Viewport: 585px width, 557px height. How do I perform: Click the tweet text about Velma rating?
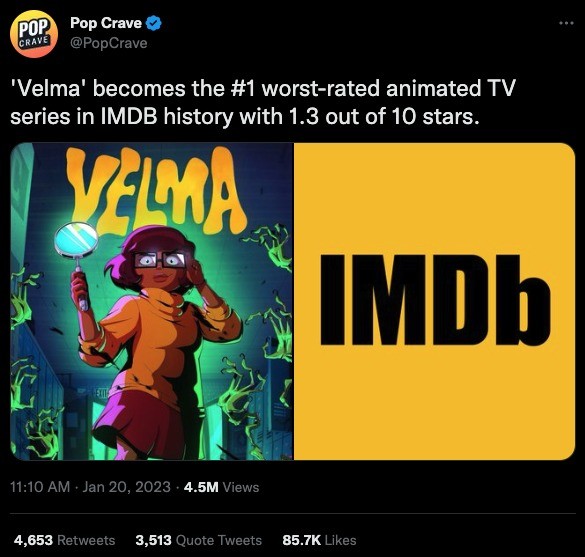(x=263, y=102)
